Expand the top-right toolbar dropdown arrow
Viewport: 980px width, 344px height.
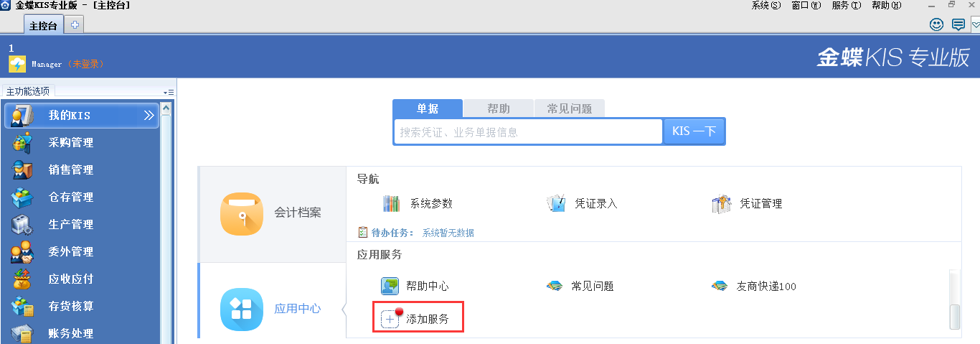coord(975,24)
